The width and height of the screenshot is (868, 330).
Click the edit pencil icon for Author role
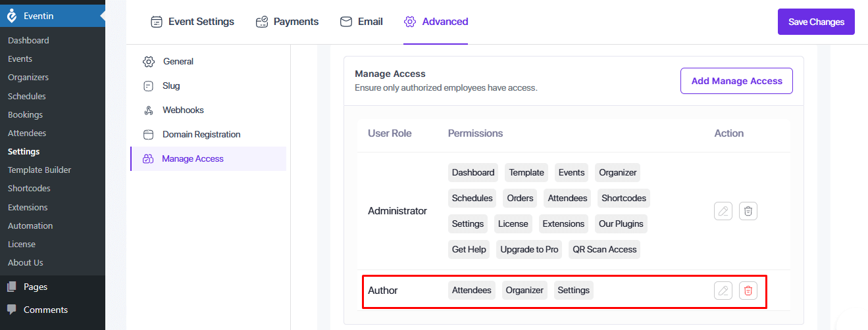tap(723, 291)
